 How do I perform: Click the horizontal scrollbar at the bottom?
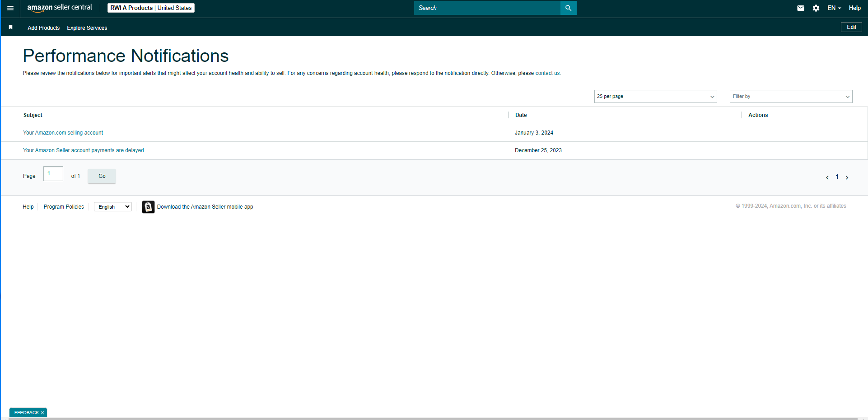click(433, 419)
